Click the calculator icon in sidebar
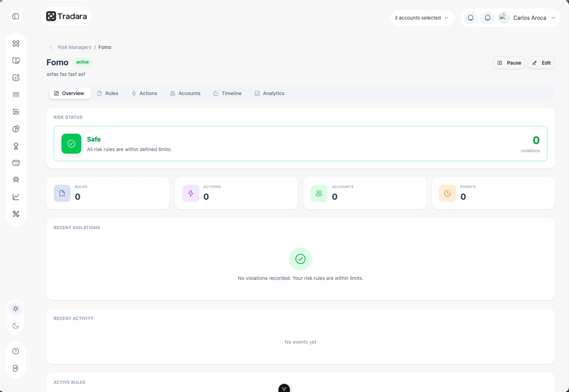The width and height of the screenshot is (569, 392). [16, 112]
